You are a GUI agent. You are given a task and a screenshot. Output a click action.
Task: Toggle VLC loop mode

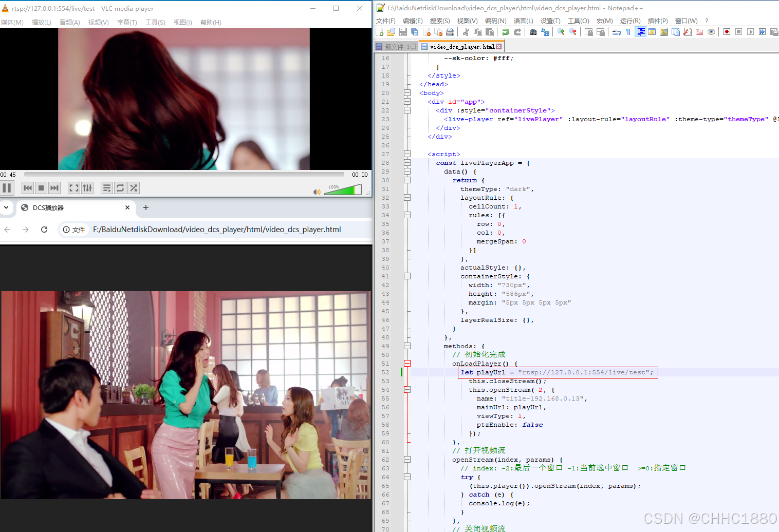[120, 188]
